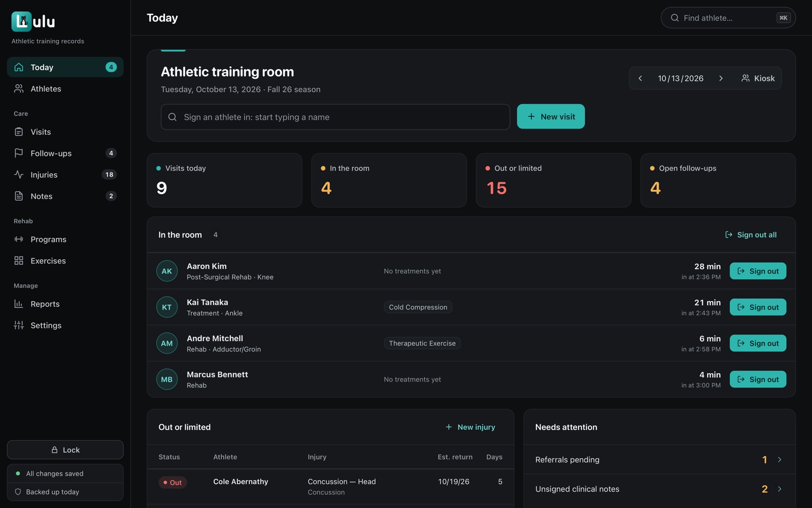Click the sign-in athlete name field
Image resolution: width=812 pixels, height=508 pixels.
click(335, 117)
